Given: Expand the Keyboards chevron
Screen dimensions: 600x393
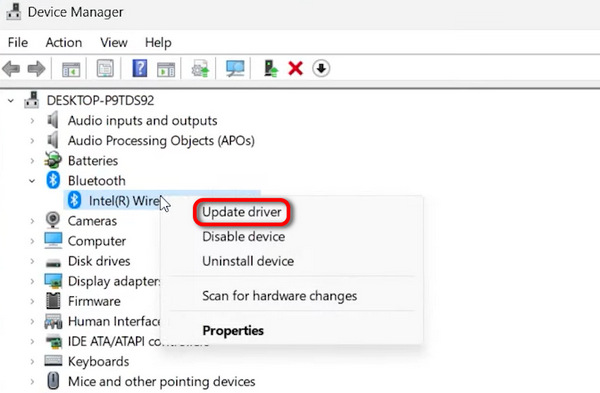Looking at the screenshot, I should 33,361.
